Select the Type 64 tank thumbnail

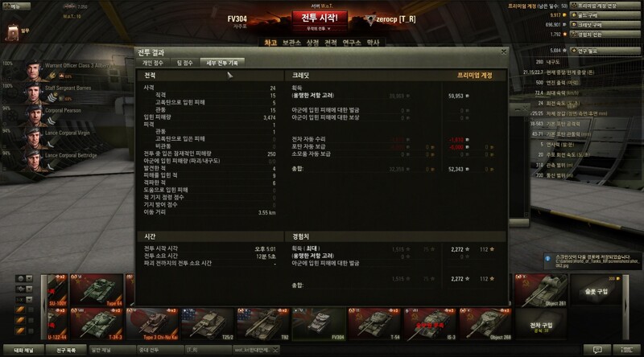pyautogui.click(x=97, y=290)
